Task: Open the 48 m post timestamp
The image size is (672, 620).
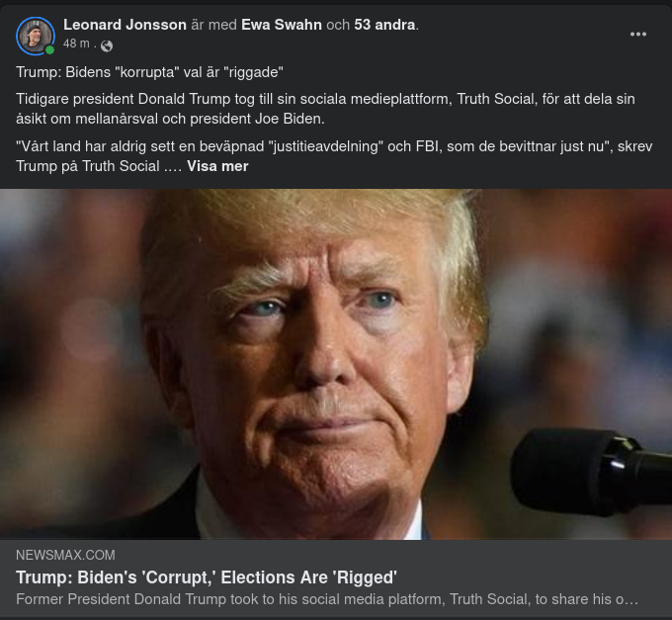Action: [x=76, y=44]
